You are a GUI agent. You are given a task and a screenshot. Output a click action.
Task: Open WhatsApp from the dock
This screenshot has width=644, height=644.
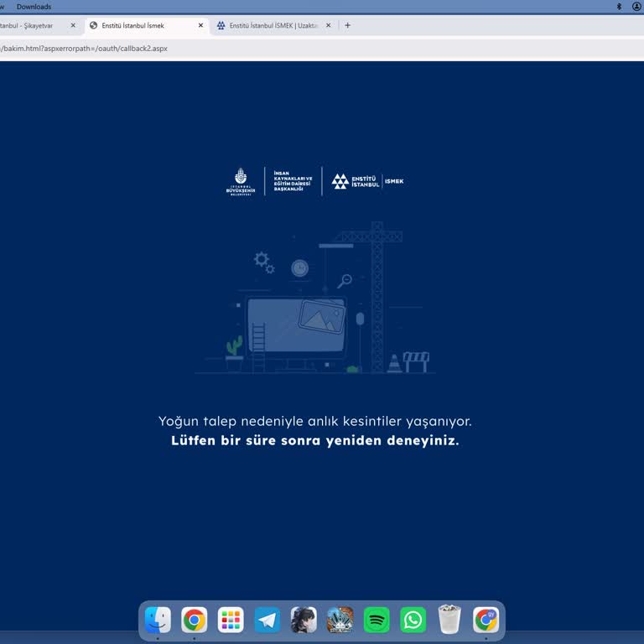click(413, 620)
